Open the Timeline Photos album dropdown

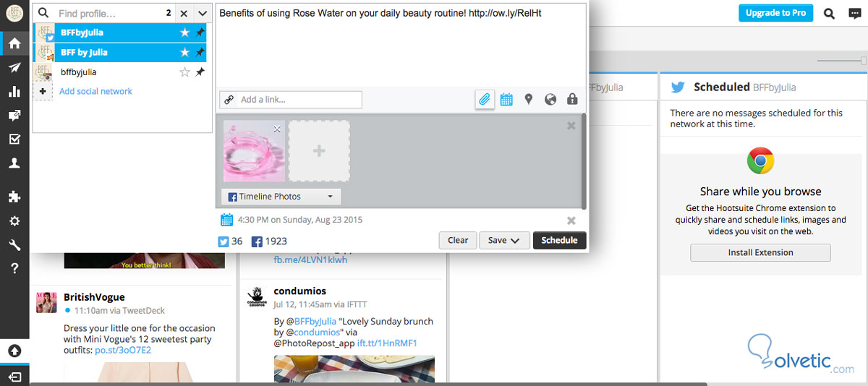(281, 197)
